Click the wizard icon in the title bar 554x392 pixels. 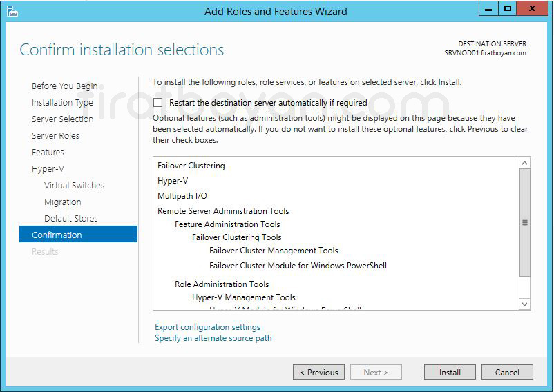click(x=12, y=11)
